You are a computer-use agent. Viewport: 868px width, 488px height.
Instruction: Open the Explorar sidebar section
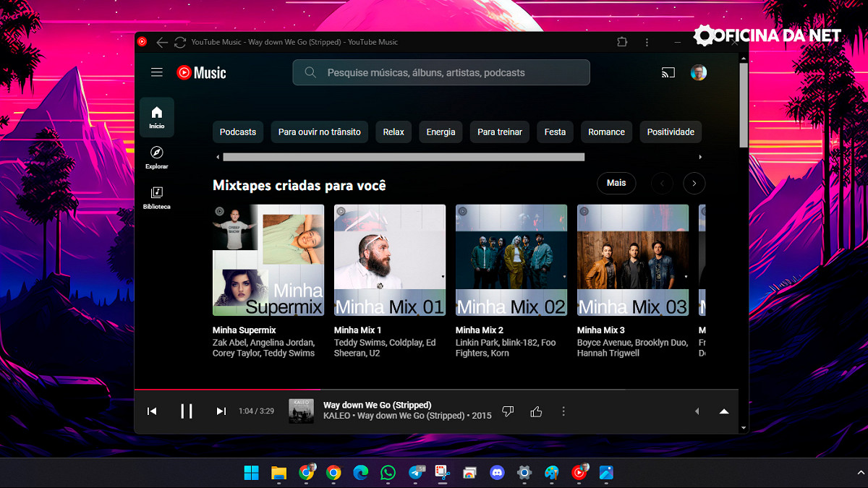(x=157, y=158)
